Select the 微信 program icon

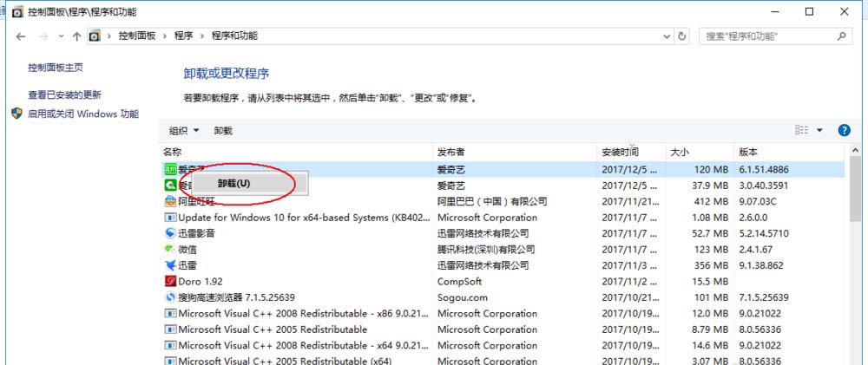click(170, 250)
